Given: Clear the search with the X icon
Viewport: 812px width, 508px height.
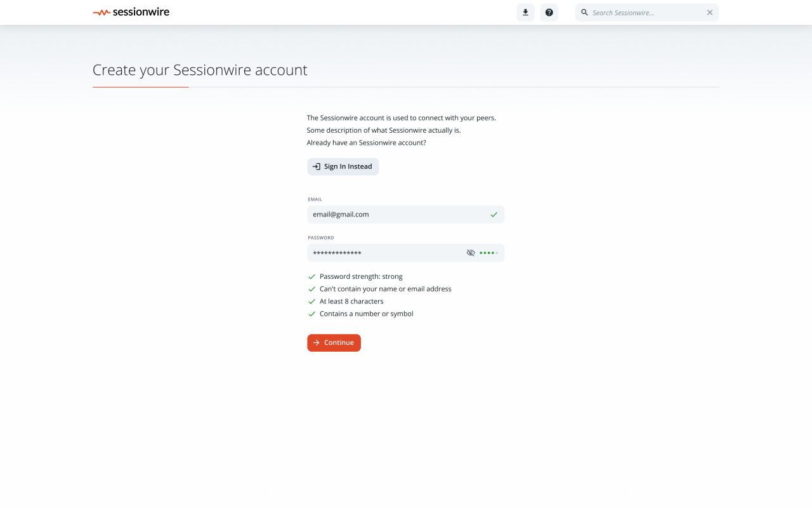Looking at the screenshot, I should [710, 12].
